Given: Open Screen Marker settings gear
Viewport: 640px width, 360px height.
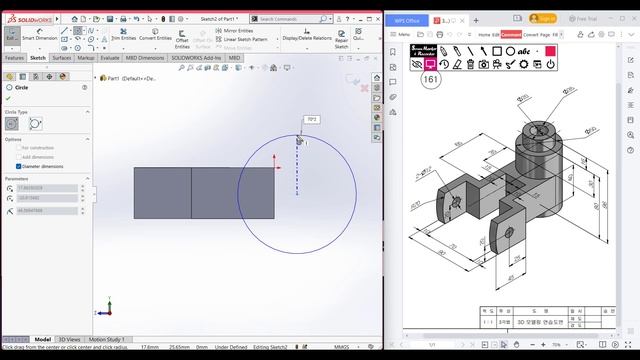Looking at the screenshot, I should coord(524,64).
